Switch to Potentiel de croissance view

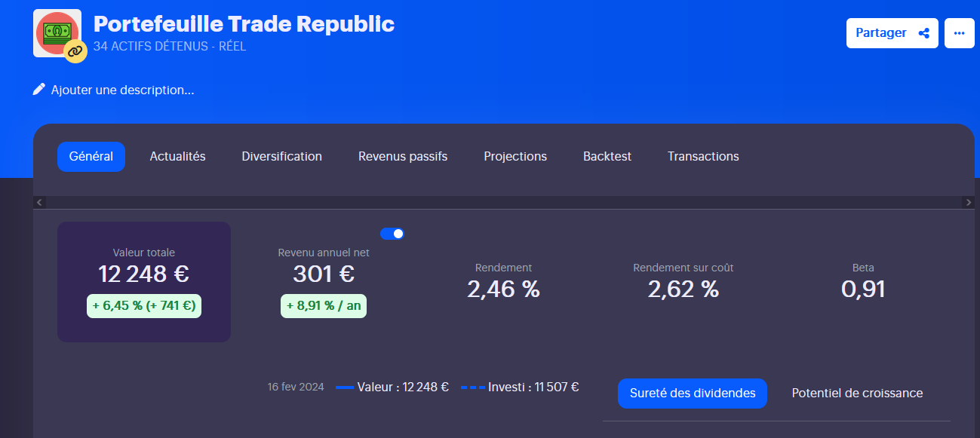tap(857, 394)
